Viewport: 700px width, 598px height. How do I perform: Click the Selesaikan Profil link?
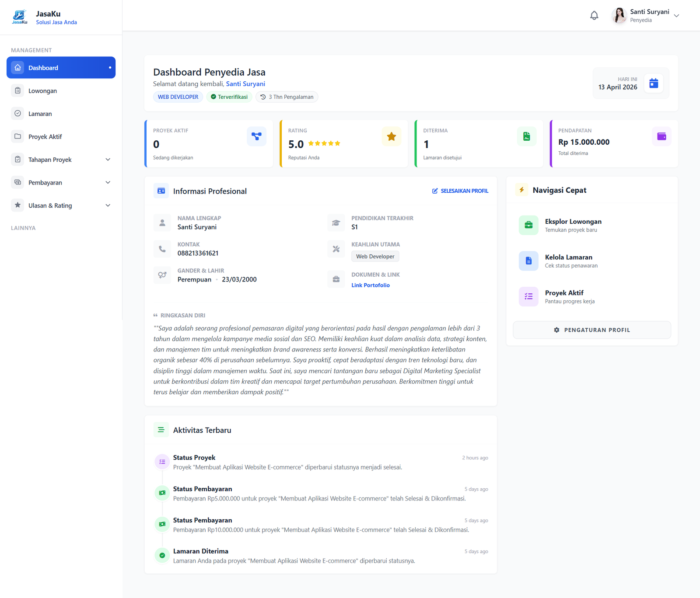click(x=460, y=191)
